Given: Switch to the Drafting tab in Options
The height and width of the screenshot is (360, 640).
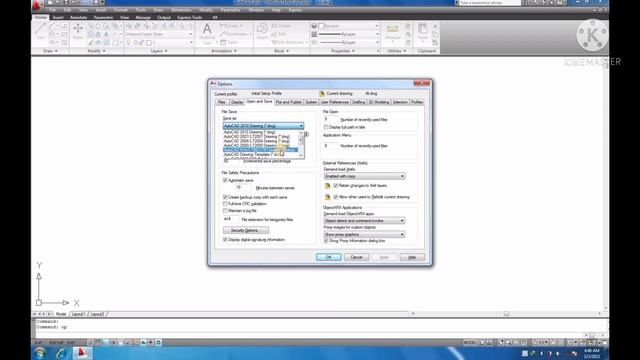Looking at the screenshot, I should (x=358, y=102).
